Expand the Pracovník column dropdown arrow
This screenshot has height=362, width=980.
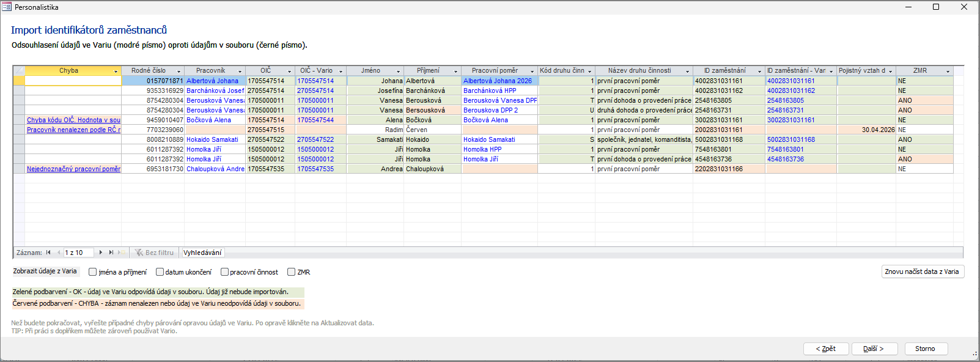point(240,72)
